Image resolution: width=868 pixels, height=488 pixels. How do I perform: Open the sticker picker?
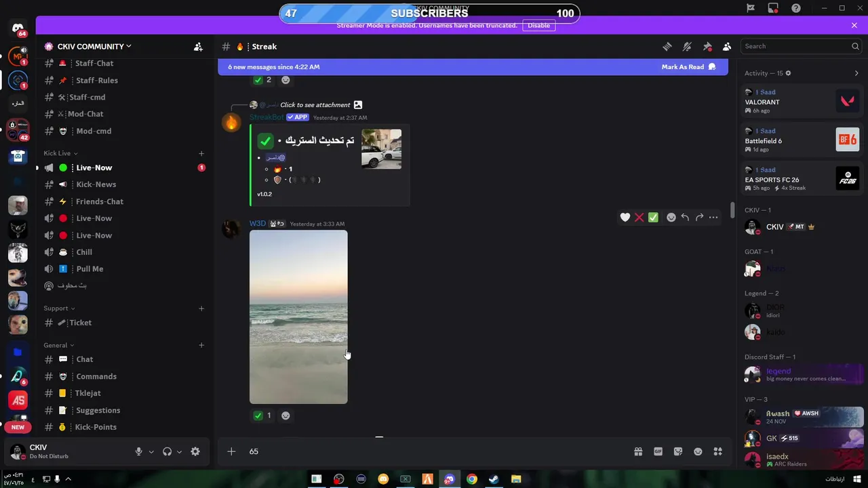pyautogui.click(x=678, y=451)
